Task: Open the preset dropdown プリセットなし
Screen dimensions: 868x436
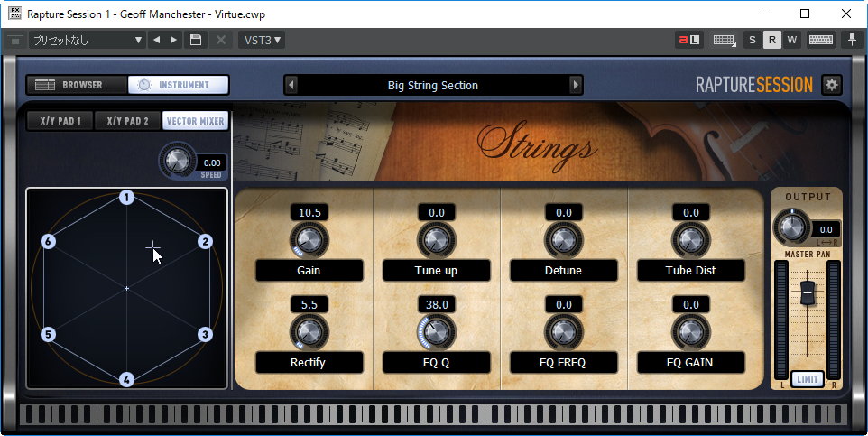Action: point(88,40)
